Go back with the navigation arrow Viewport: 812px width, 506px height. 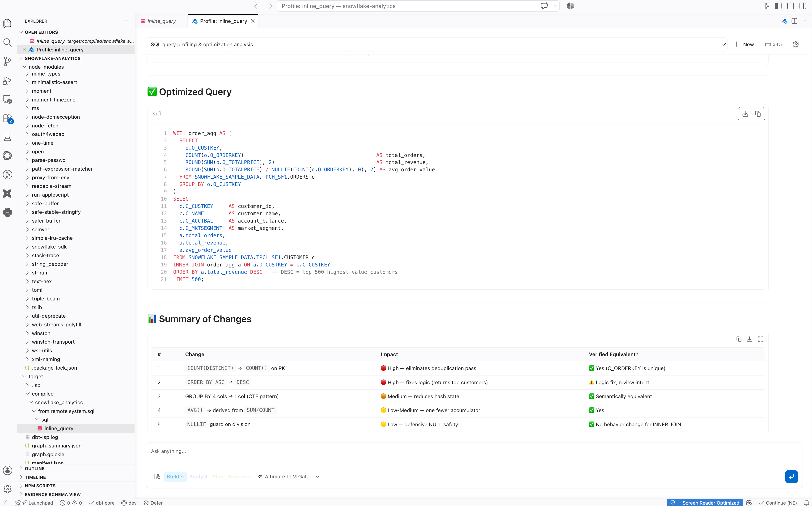257,6
